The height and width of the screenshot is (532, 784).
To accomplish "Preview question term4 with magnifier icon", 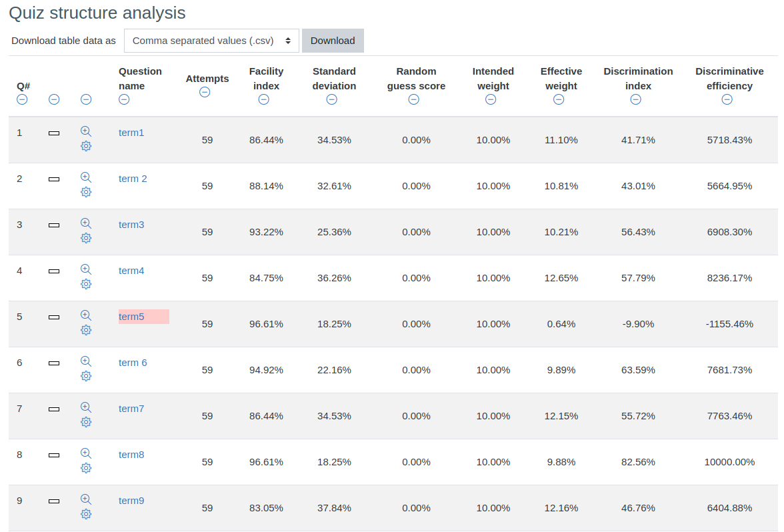I will click(86, 269).
